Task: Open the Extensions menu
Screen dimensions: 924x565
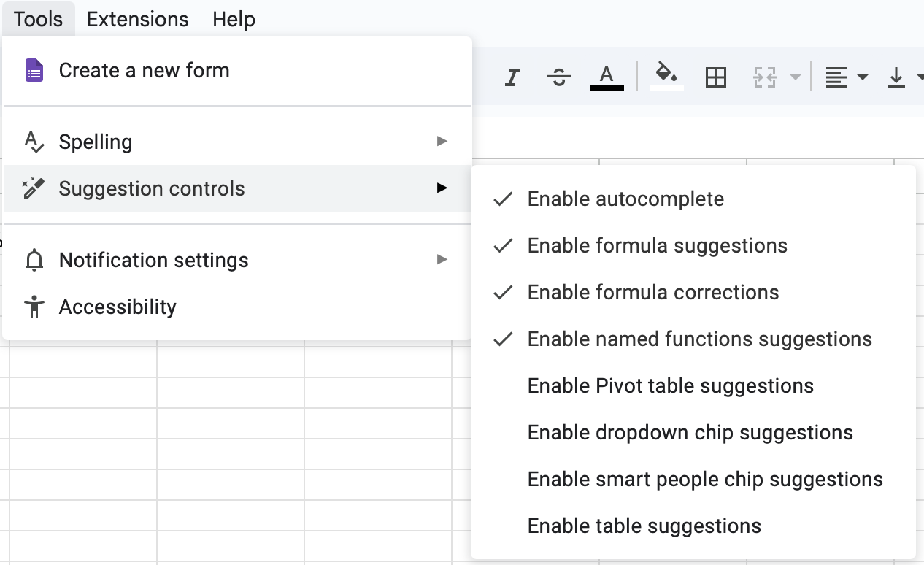Action: (x=138, y=19)
